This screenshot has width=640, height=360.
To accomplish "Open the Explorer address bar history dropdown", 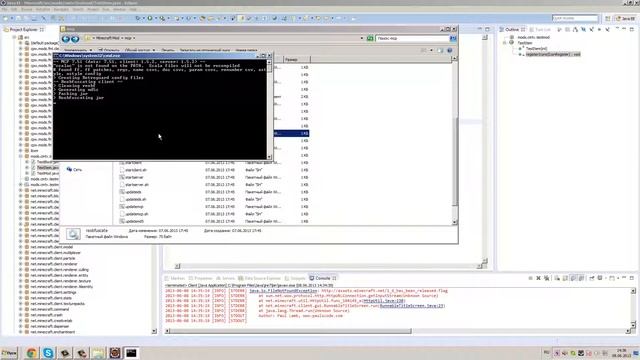I will tap(362, 38).
